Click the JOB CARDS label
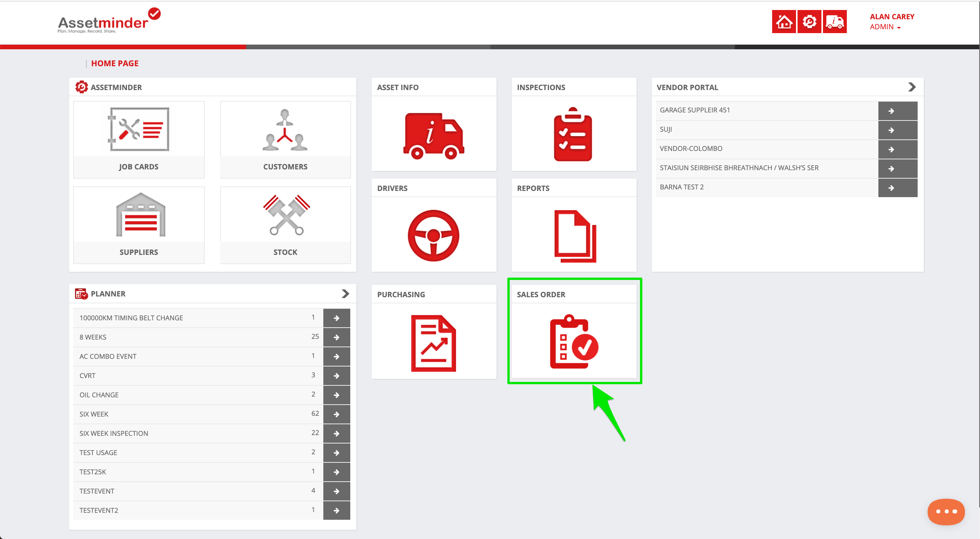The height and width of the screenshot is (539, 980). click(x=139, y=167)
